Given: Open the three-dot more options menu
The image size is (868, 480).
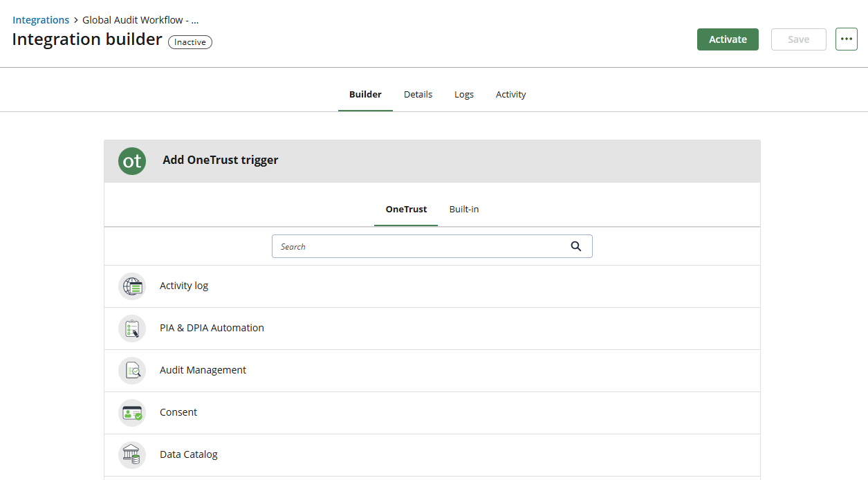Looking at the screenshot, I should tap(846, 39).
